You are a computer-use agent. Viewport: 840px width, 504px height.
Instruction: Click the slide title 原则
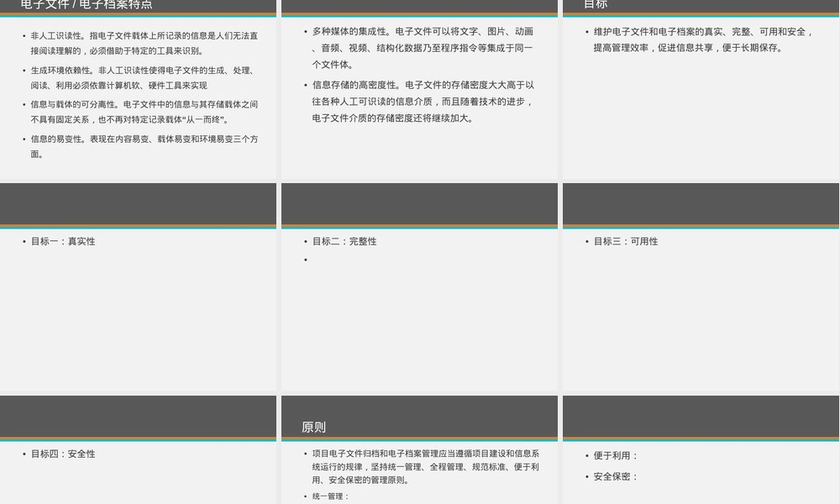313,427
